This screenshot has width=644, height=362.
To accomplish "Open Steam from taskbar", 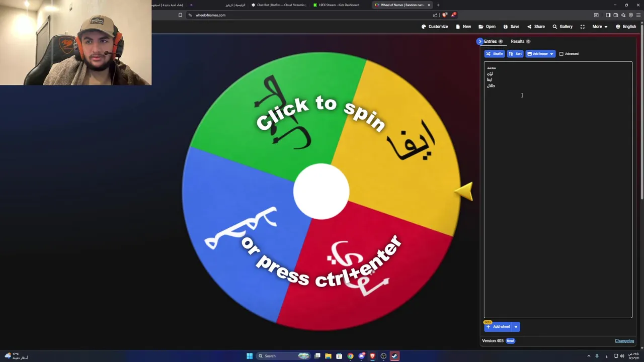I will point(394,356).
